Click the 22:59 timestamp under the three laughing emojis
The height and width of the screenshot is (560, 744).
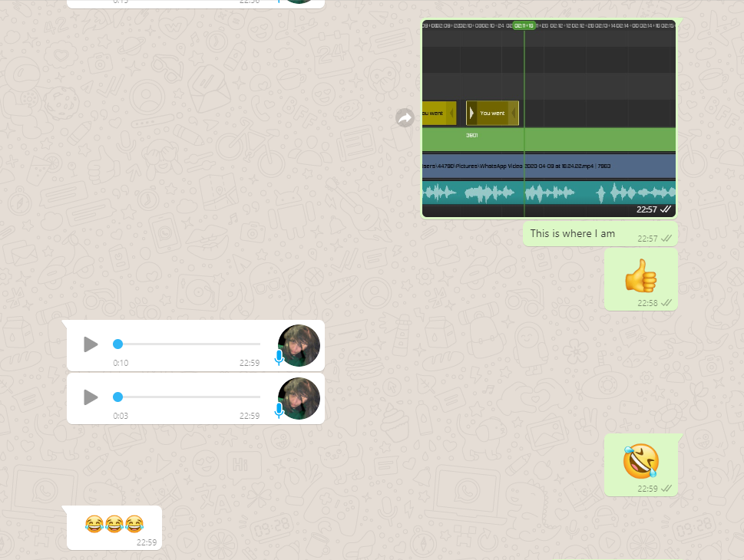147,542
